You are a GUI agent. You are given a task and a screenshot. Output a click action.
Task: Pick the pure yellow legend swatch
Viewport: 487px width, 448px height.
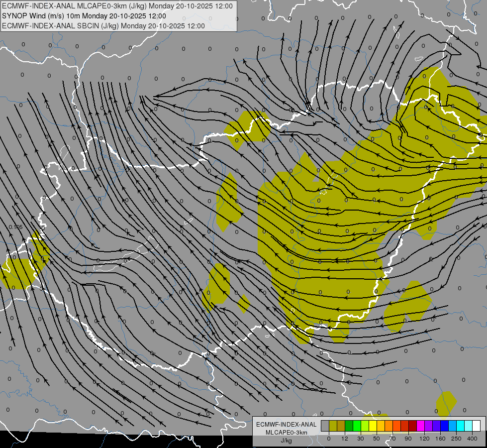[x=373, y=426]
